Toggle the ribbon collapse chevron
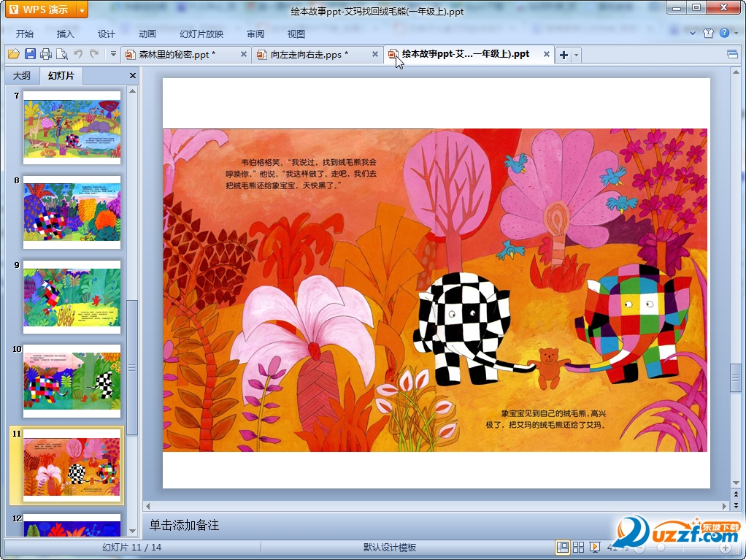 (x=693, y=33)
